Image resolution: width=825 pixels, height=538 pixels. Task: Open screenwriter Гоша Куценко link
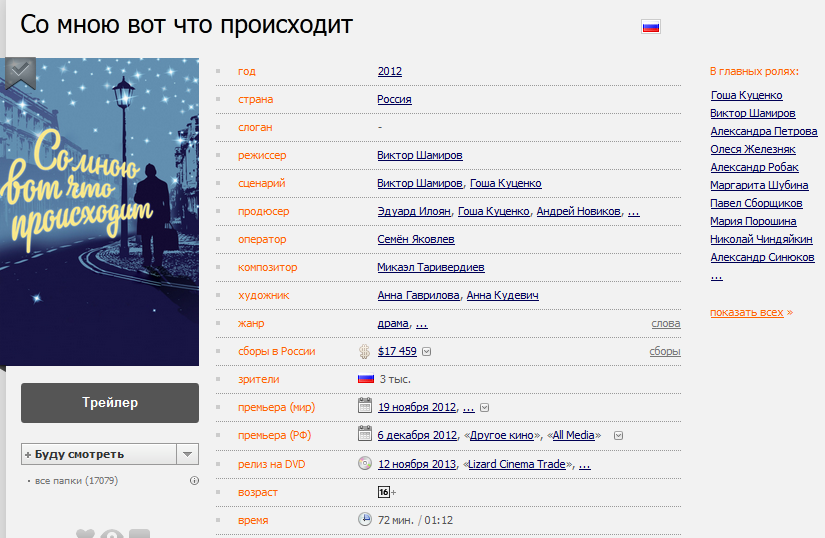tap(506, 183)
